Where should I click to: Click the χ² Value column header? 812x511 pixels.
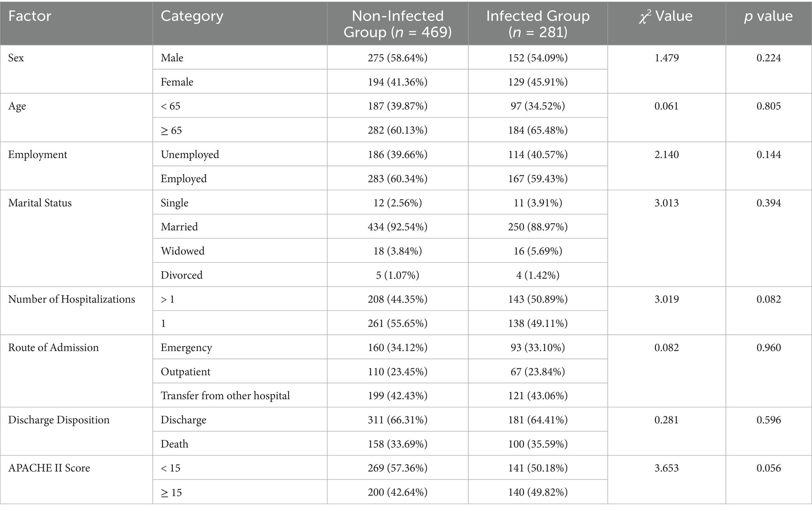click(x=666, y=16)
